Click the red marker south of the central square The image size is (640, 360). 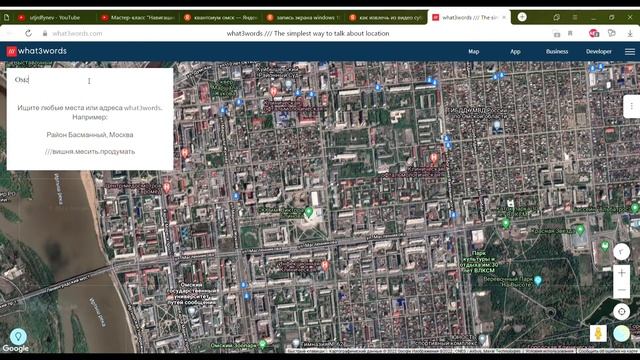pos(325,266)
